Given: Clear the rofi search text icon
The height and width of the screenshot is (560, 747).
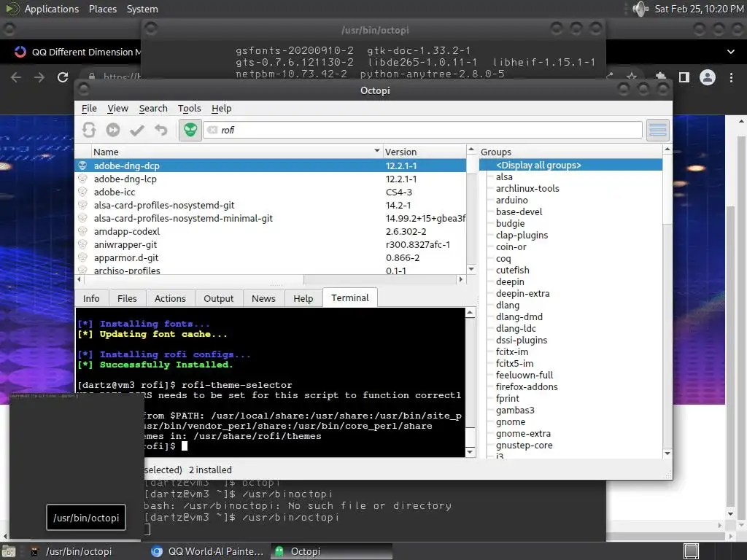Looking at the screenshot, I should click(x=212, y=130).
